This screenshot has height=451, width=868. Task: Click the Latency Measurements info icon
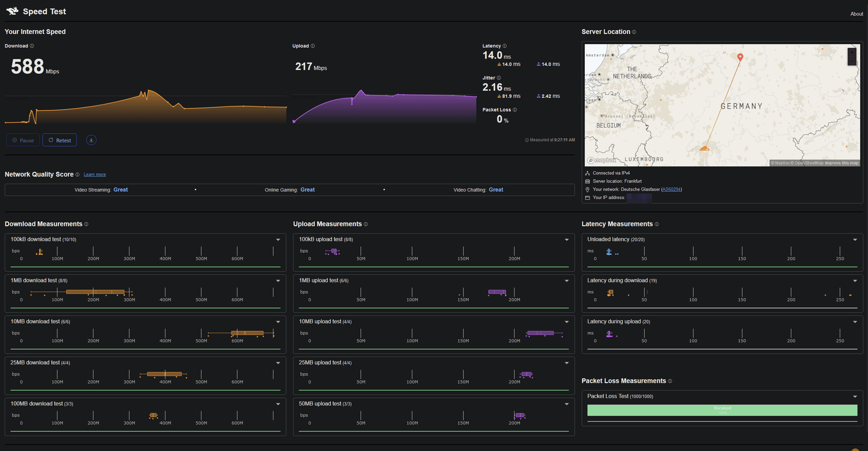(657, 224)
